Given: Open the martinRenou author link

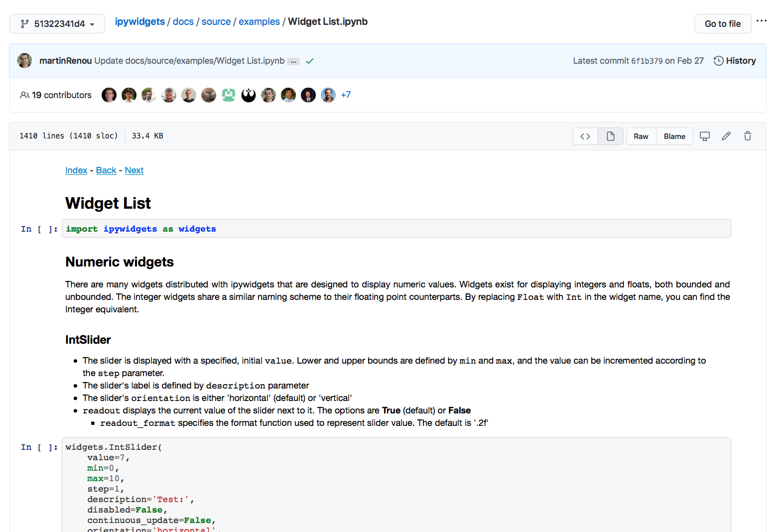Looking at the screenshot, I should (x=65, y=61).
